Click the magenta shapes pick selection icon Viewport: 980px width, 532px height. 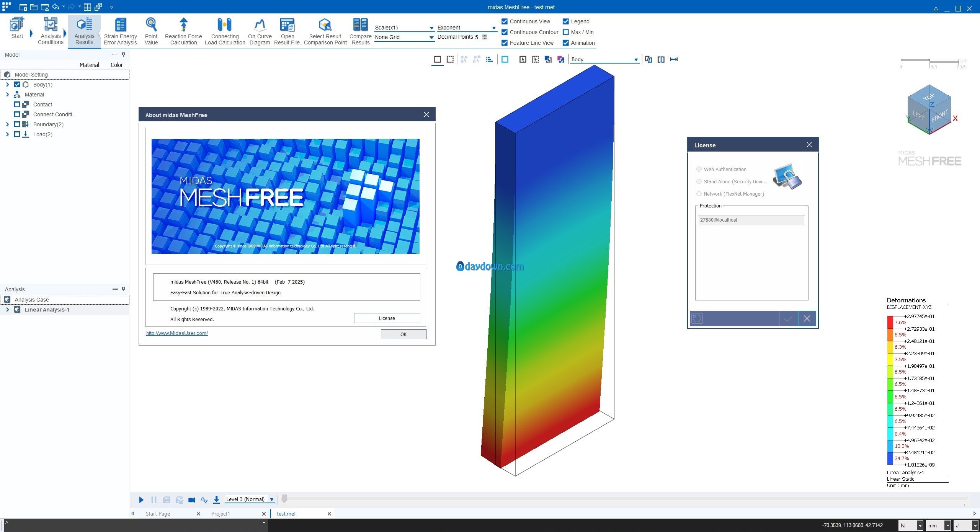[x=561, y=59]
